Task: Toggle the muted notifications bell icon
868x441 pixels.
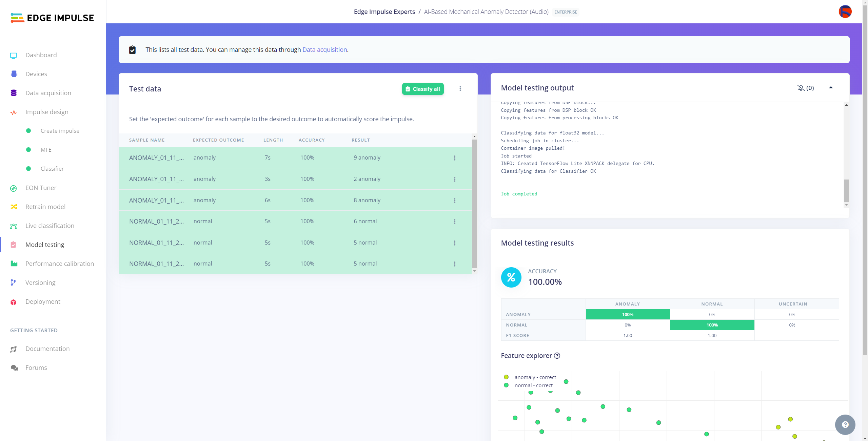Action: pyautogui.click(x=801, y=88)
